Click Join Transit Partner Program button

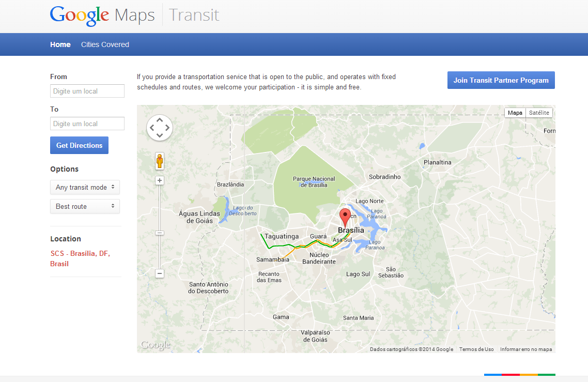[x=501, y=80]
